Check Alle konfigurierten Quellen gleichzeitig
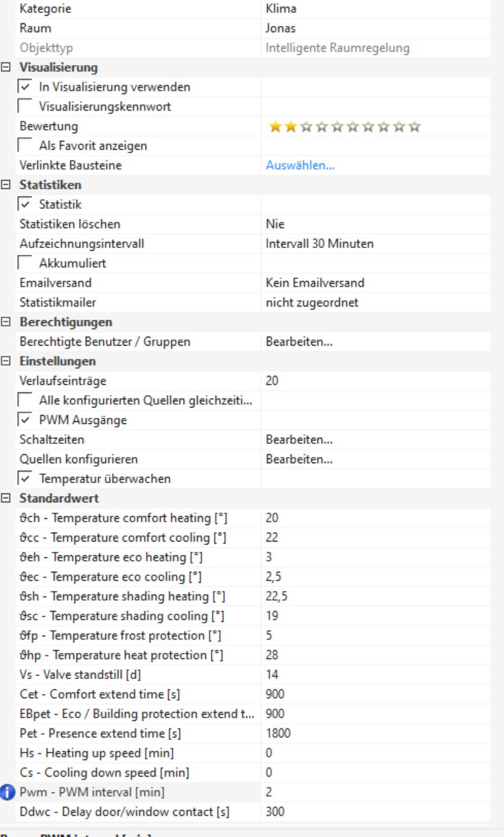 25,401
